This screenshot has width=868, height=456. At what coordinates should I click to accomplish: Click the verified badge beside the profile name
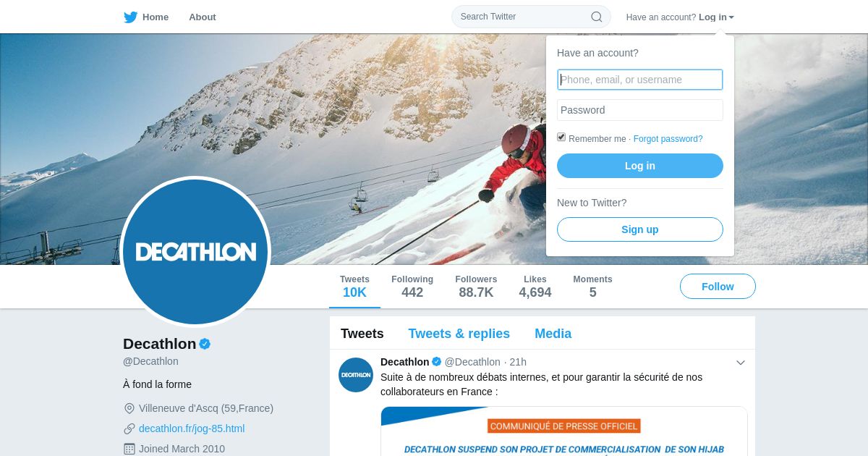[205, 344]
